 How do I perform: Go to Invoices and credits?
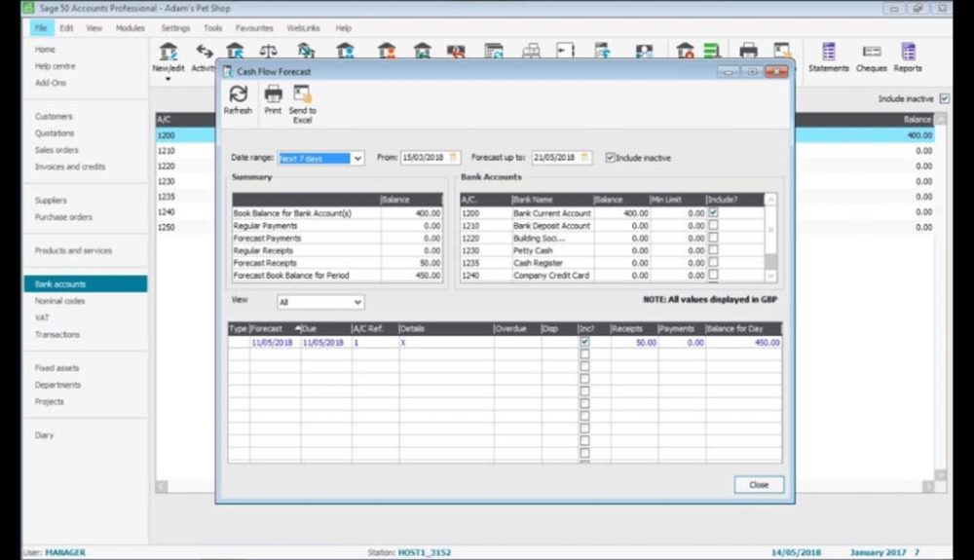pos(70,167)
